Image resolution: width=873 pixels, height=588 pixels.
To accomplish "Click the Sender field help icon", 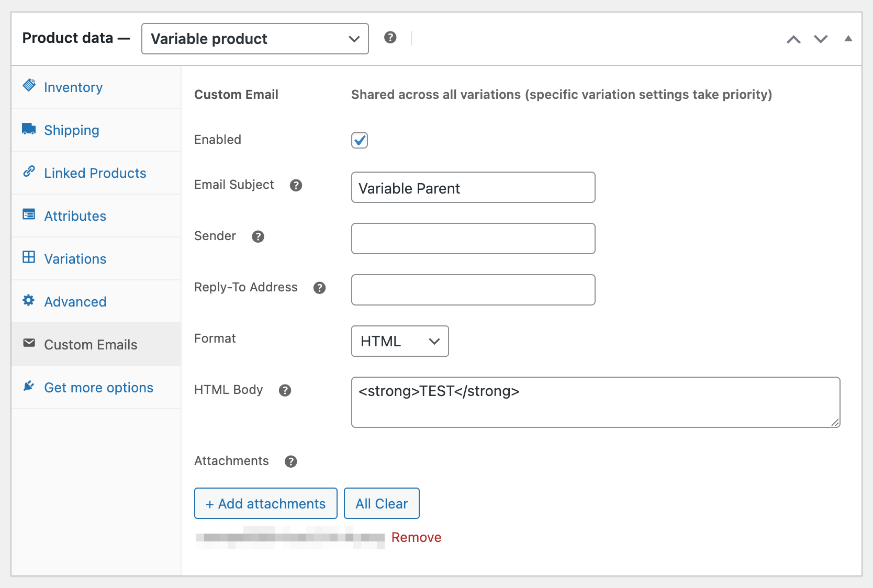I will 258,236.
